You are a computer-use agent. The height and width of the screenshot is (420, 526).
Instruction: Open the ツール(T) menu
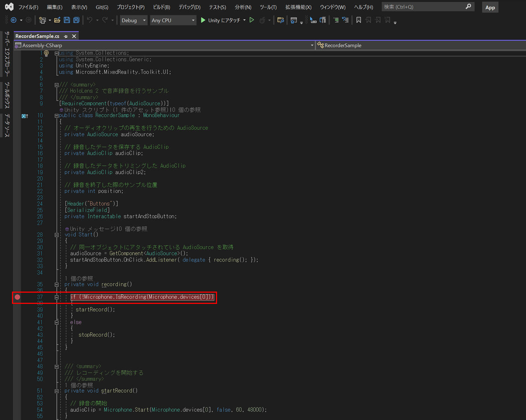(x=268, y=7)
